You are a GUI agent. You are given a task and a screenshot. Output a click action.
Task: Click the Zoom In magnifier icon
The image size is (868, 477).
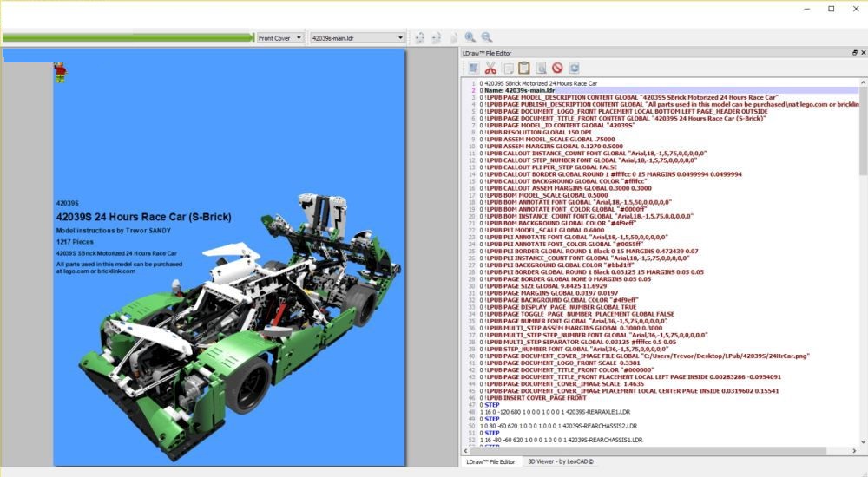[x=470, y=38]
